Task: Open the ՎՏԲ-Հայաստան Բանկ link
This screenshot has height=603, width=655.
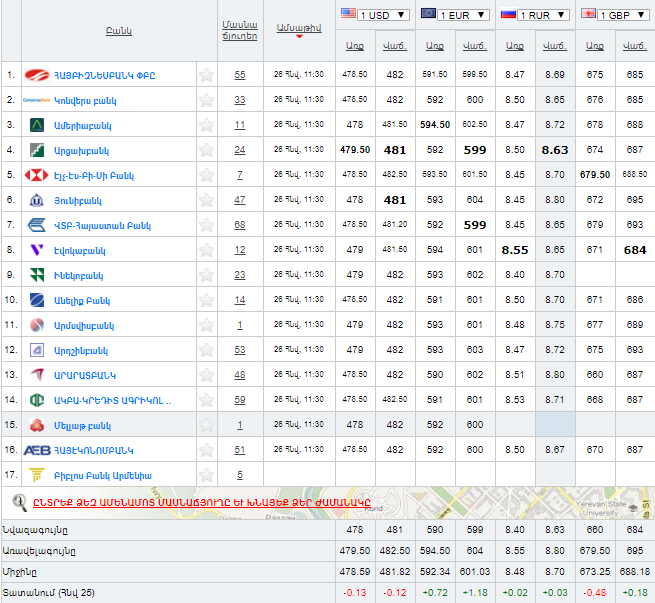Action: (102, 226)
